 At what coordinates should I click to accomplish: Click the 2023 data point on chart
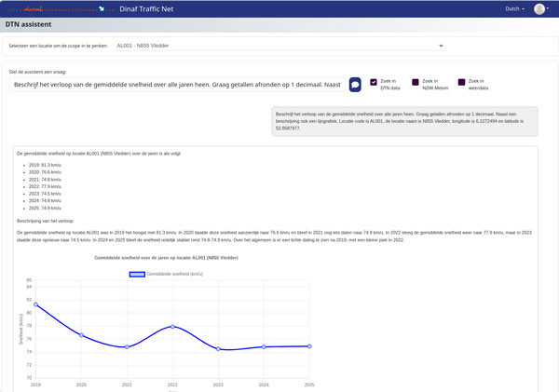(218, 349)
